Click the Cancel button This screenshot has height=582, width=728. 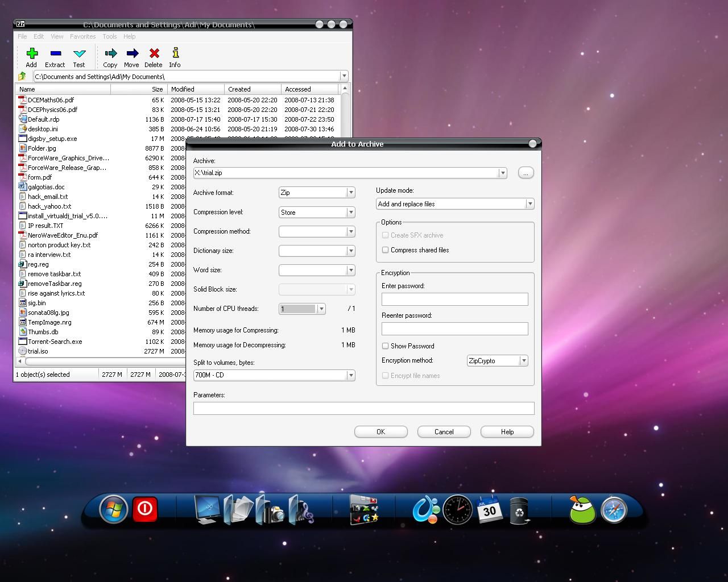444,432
